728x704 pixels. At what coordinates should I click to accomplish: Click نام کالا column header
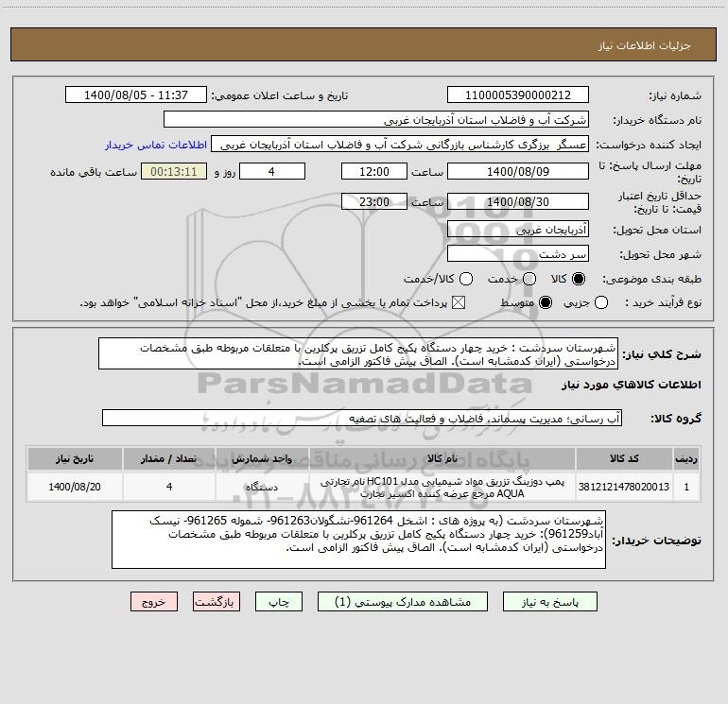pyautogui.click(x=442, y=459)
